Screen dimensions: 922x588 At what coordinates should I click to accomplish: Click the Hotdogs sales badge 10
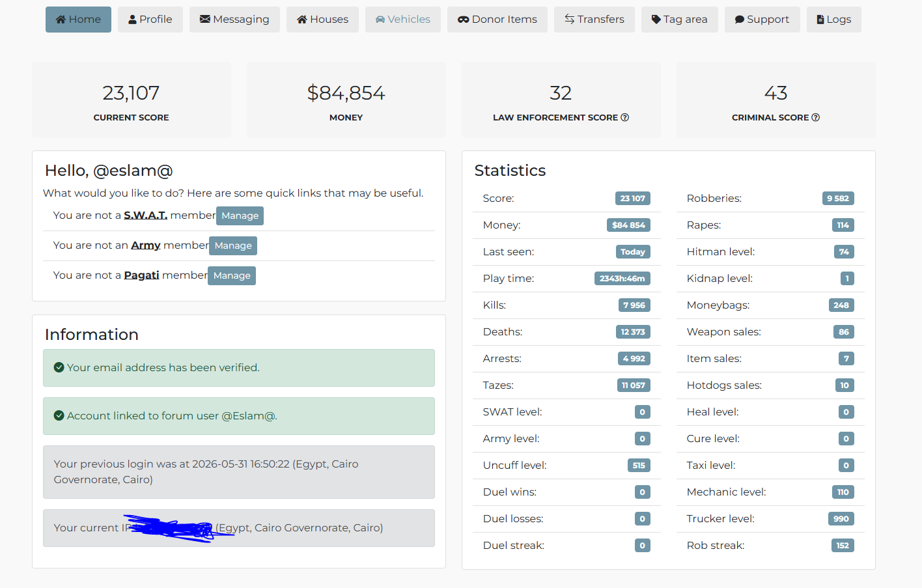(845, 385)
